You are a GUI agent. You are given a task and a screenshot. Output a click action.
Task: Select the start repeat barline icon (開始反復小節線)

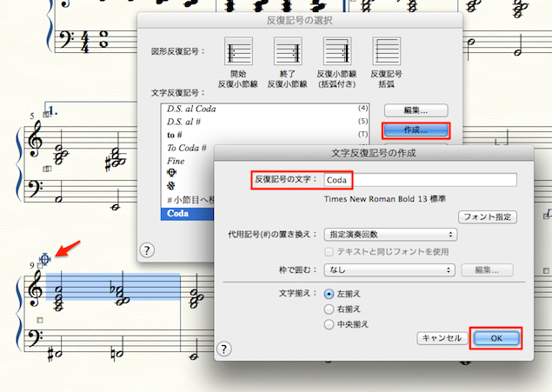[x=238, y=51]
